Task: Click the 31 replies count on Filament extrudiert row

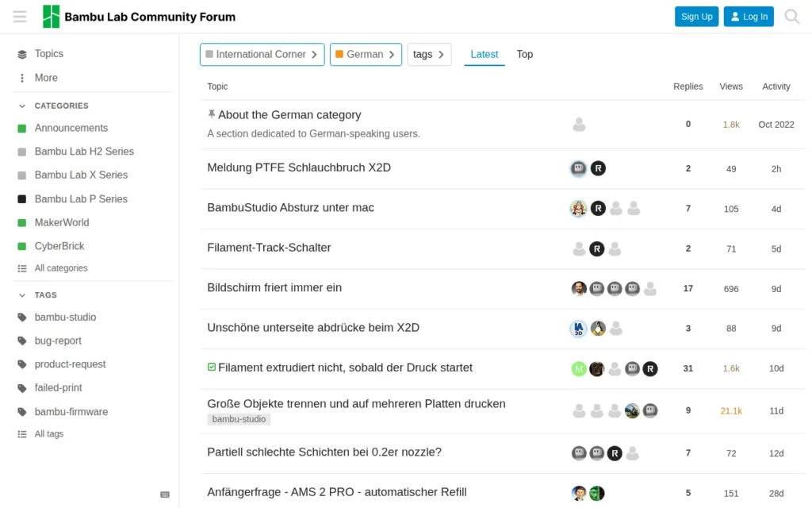Action: pos(688,368)
